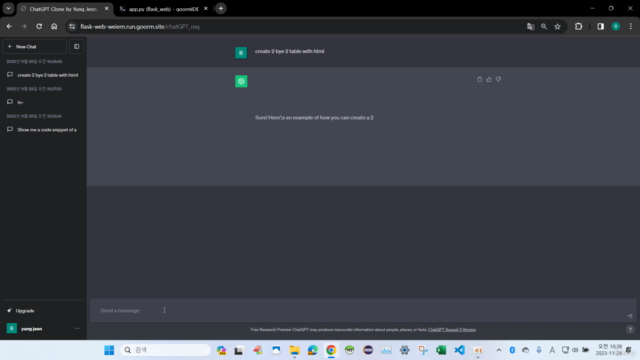Screen dimensions: 640x360
Task: Open the browser extensions puzzle icon
Action: (578, 27)
